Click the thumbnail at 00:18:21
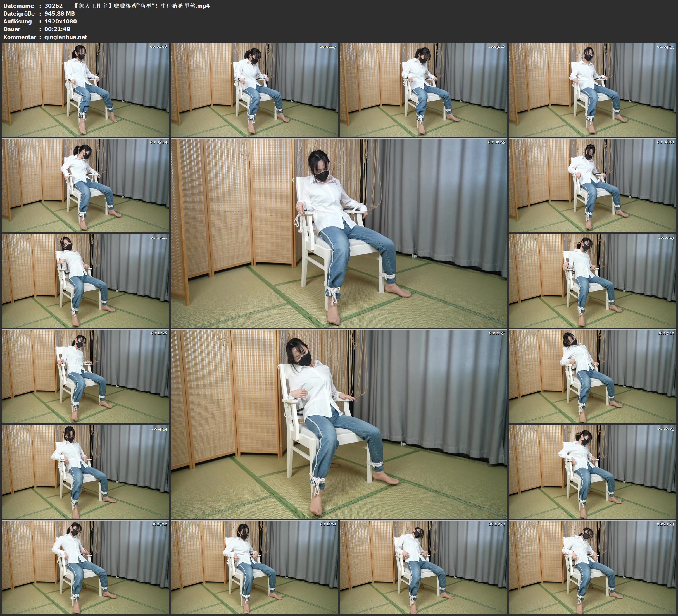The width and height of the screenshot is (678, 616). tap(254, 567)
